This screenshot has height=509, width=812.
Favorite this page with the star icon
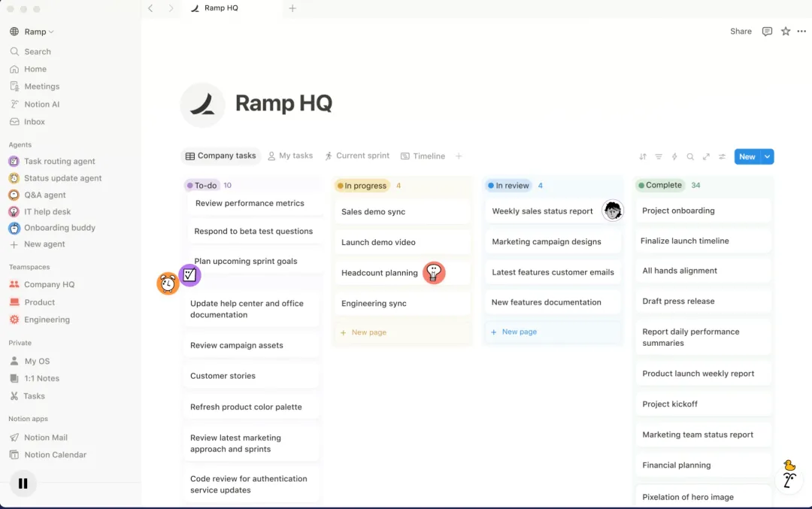786,32
